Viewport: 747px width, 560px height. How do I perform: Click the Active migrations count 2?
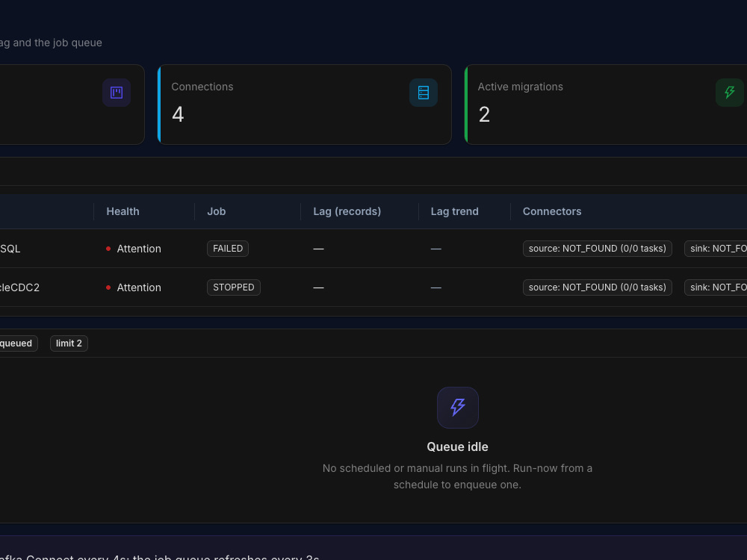coord(484,114)
